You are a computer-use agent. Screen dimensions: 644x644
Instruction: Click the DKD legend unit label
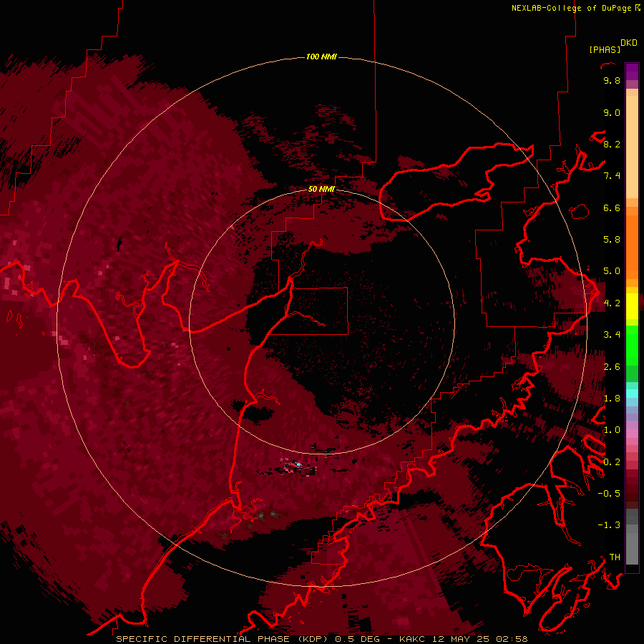(629, 43)
